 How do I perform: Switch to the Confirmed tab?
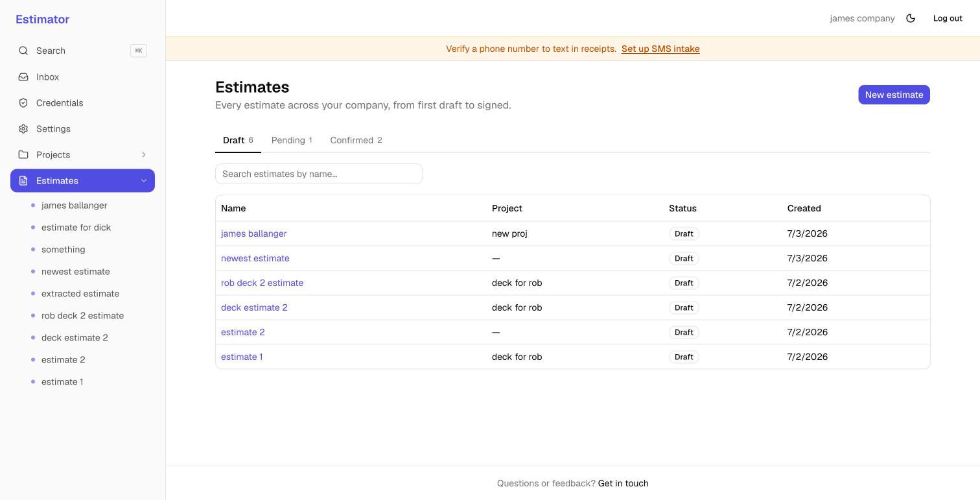coord(356,140)
